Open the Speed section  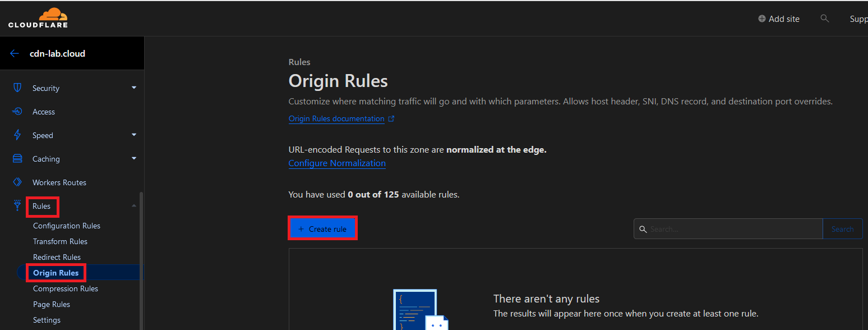click(x=43, y=135)
